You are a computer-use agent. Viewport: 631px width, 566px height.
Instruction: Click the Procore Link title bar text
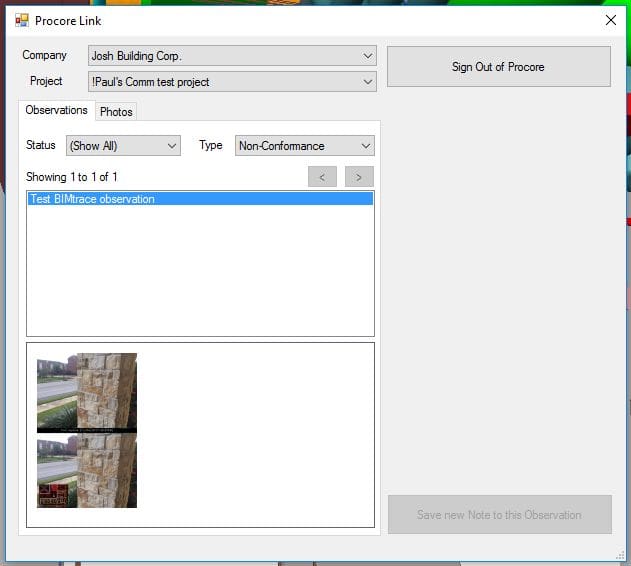(x=68, y=20)
